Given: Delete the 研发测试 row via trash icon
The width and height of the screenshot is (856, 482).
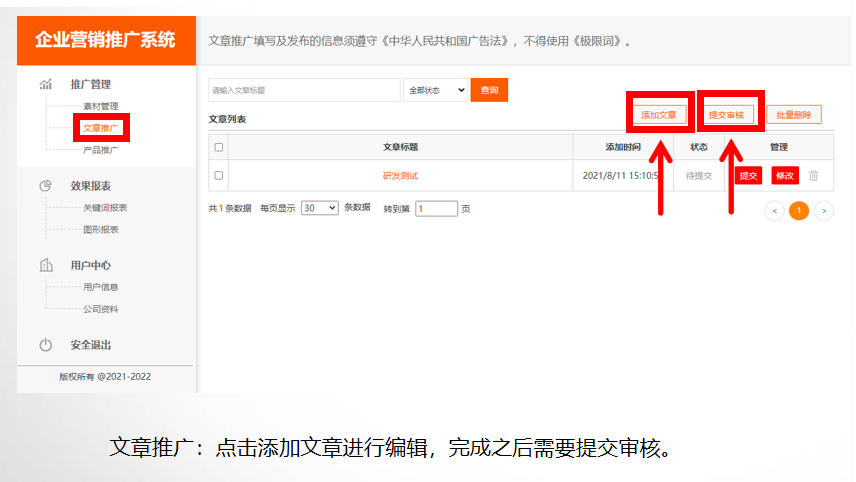Looking at the screenshot, I should [813, 176].
